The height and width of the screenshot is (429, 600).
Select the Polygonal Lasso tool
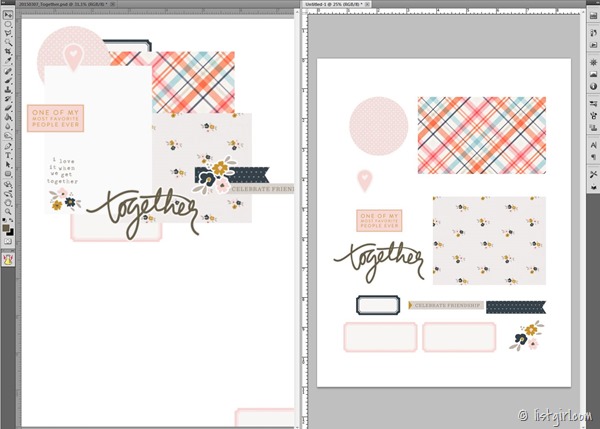pos(8,33)
